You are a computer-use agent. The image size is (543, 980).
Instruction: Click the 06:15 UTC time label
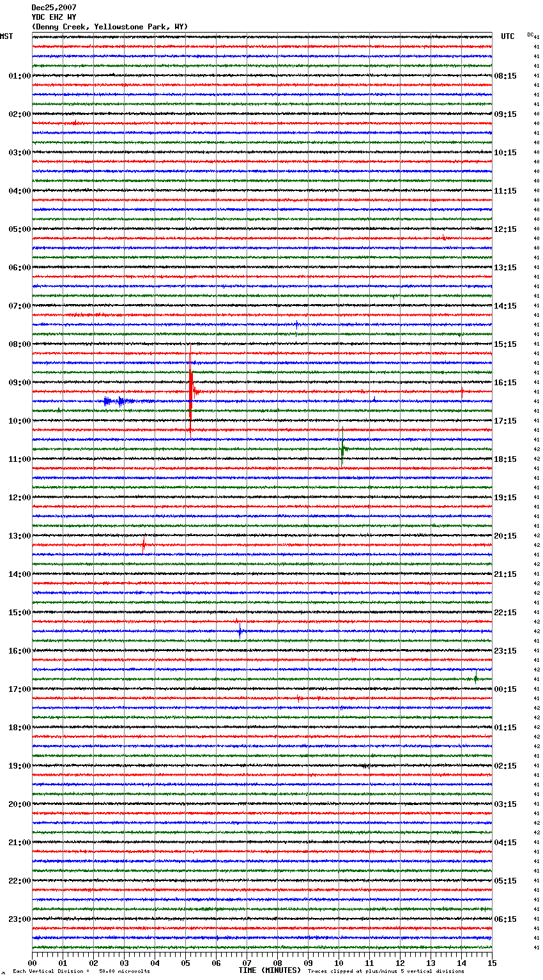click(505, 919)
